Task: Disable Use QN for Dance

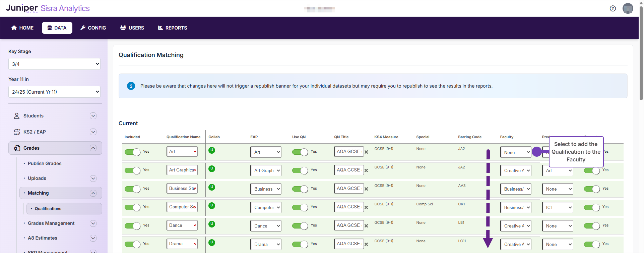Action: click(300, 226)
